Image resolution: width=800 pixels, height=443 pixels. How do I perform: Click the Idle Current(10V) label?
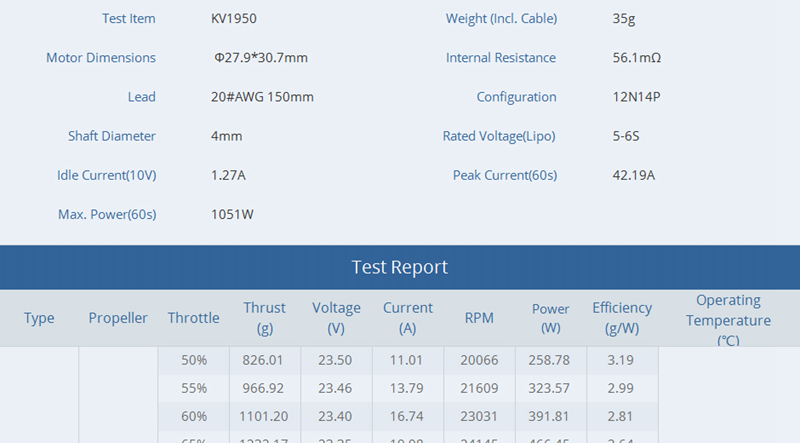pos(106,175)
